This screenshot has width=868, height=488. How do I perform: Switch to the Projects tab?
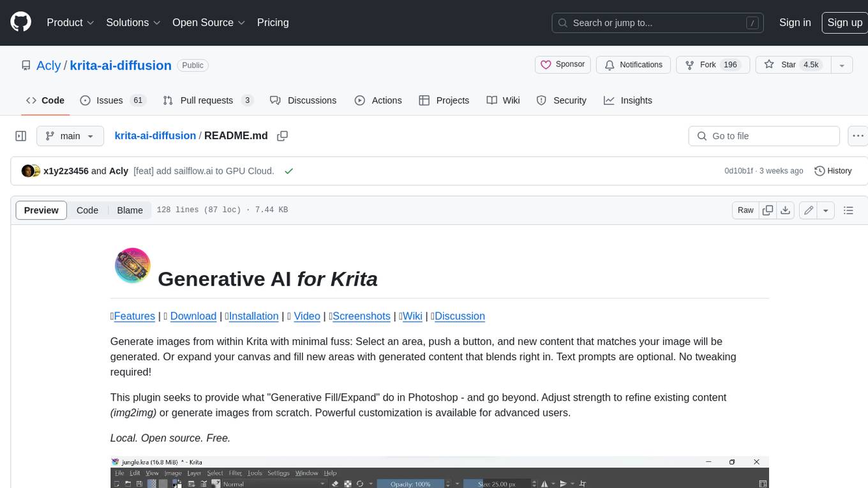coord(444,100)
